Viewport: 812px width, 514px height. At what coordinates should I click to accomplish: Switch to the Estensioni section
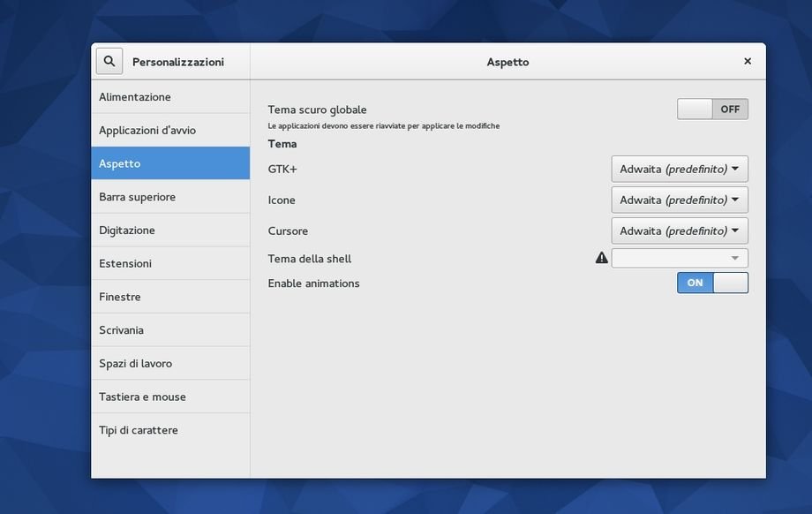[170, 263]
